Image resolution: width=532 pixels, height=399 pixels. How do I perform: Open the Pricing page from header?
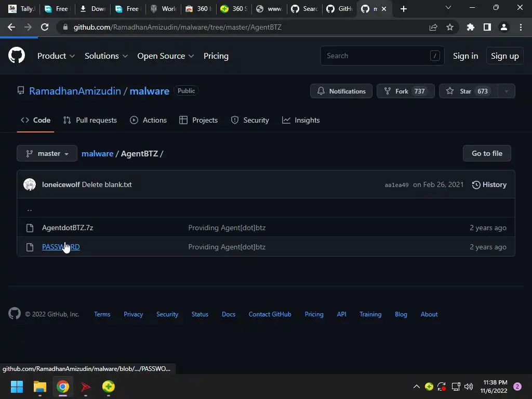(x=216, y=56)
